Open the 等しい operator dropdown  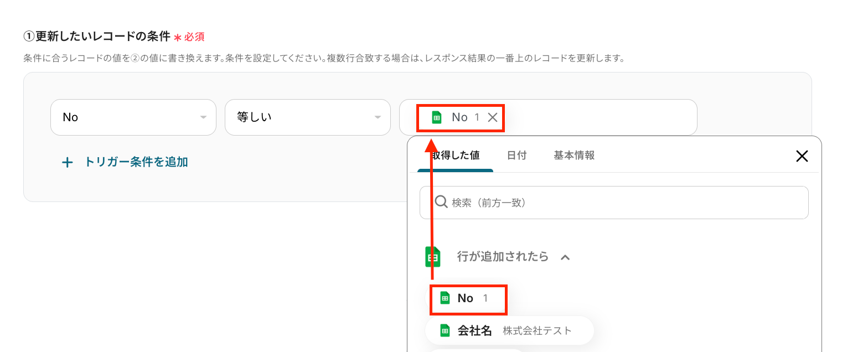[x=308, y=117]
